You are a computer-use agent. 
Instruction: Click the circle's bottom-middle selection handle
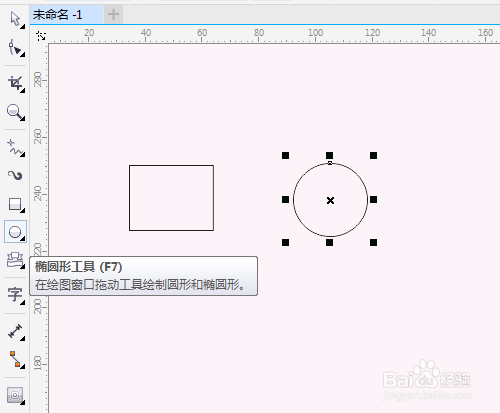coord(329,242)
